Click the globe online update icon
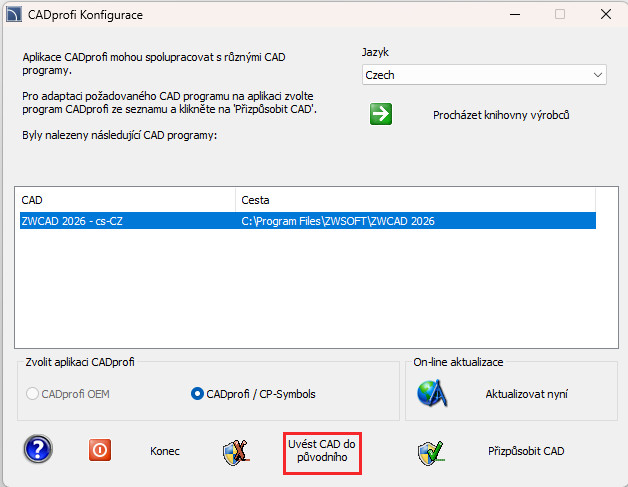 coord(432,394)
